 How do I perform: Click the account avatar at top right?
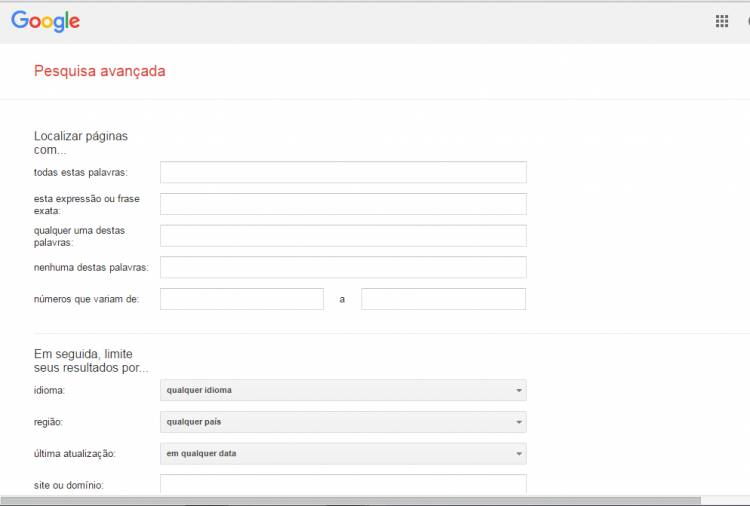click(x=746, y=21)
